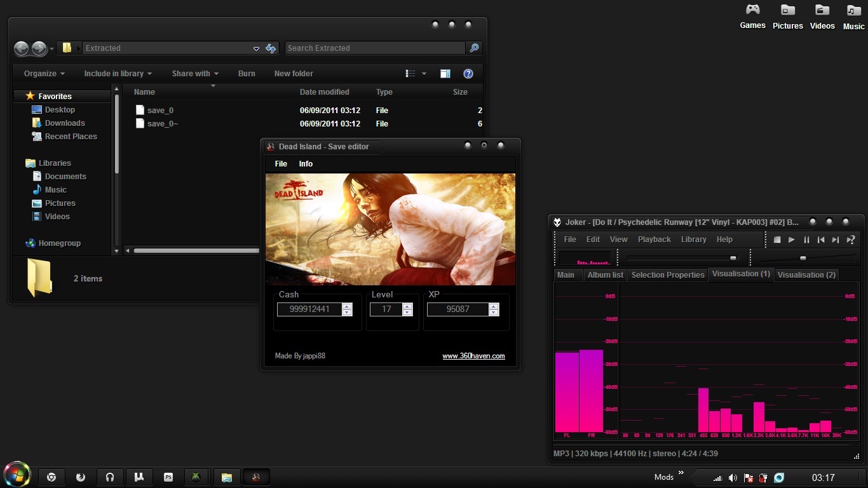868x488 pixels.
Task: Open Explorer help via question mark icon
Action: [x=468, y=74]
